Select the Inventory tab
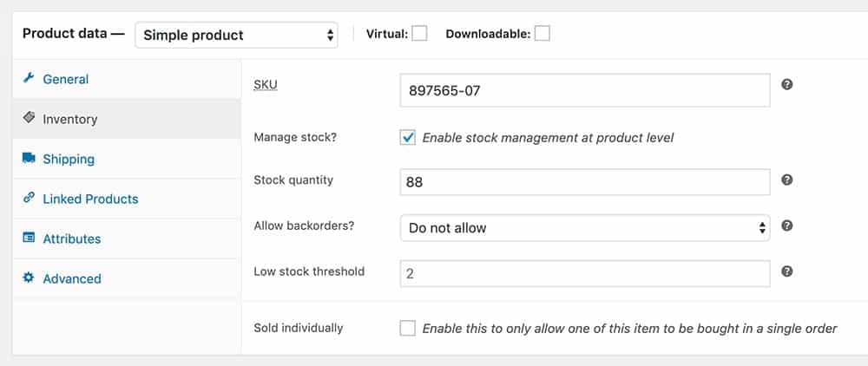The height and width of the screenshot is (366, 868). click(127, 119)
